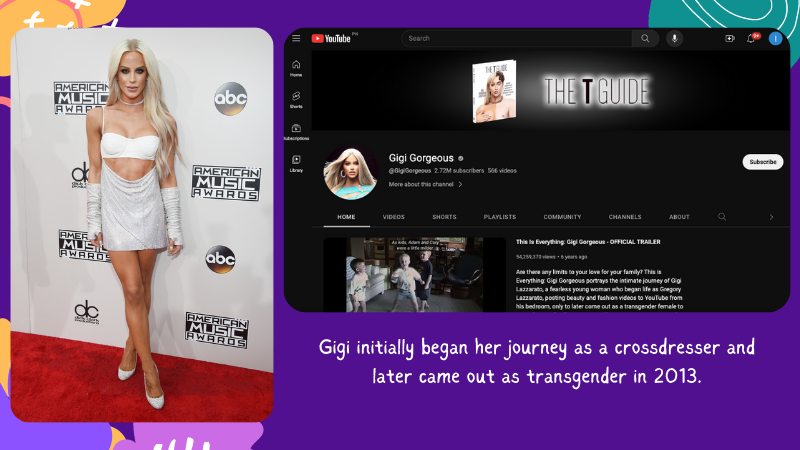Play the featured trailer thumbnail

415,274
